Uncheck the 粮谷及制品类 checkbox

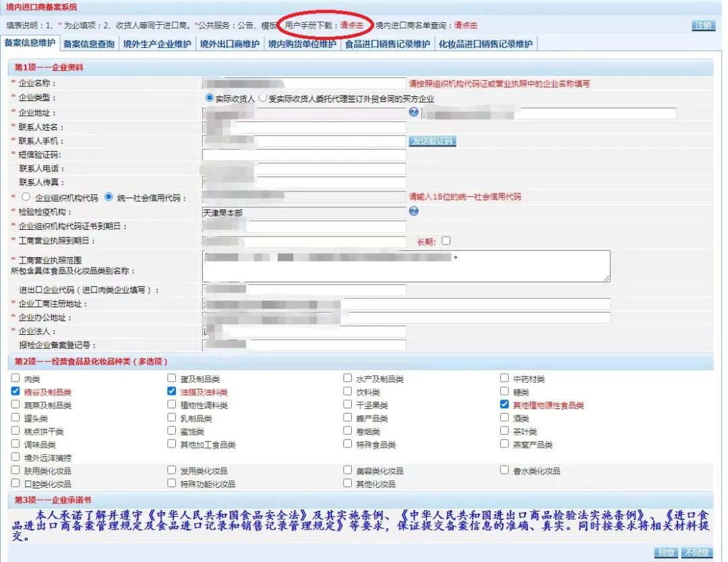[16, 392]
